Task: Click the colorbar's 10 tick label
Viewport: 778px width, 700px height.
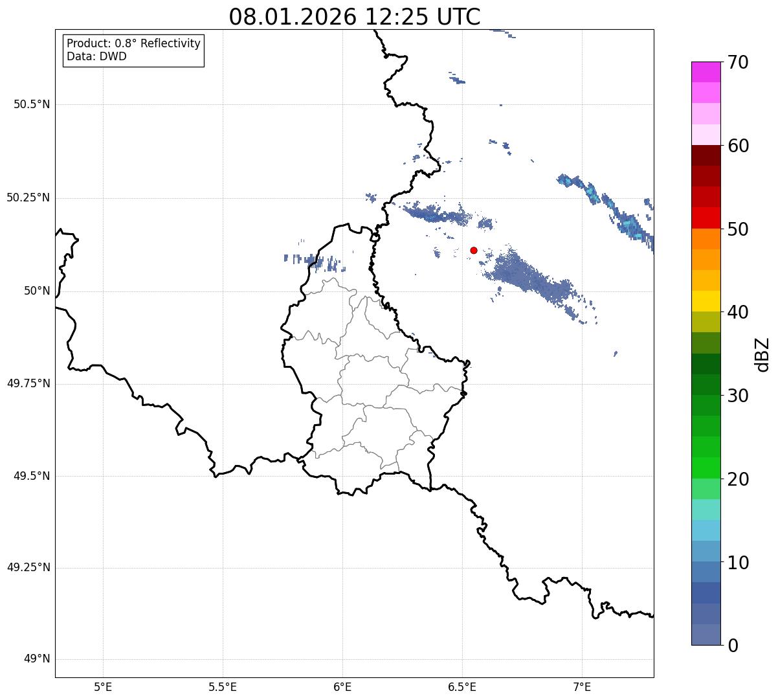Action: (738, 562)
